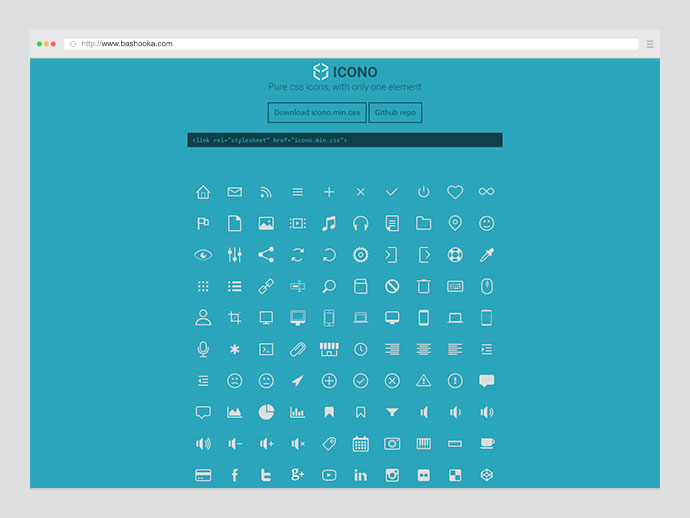Select the mail envelope icon

235,192
